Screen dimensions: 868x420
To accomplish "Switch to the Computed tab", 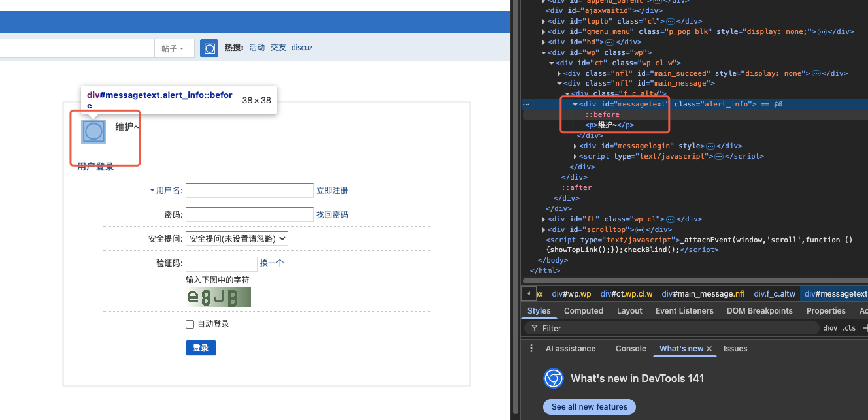I will 584,311.
